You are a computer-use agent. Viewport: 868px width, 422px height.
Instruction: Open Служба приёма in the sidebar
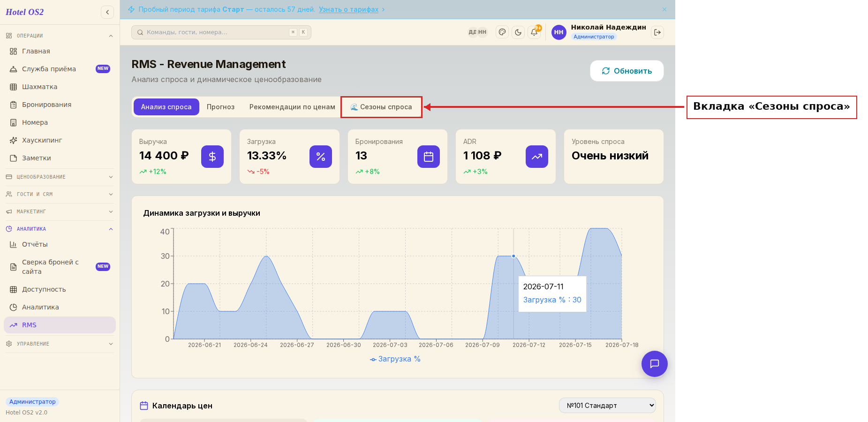pyautogui.click(x=60, y=69)
